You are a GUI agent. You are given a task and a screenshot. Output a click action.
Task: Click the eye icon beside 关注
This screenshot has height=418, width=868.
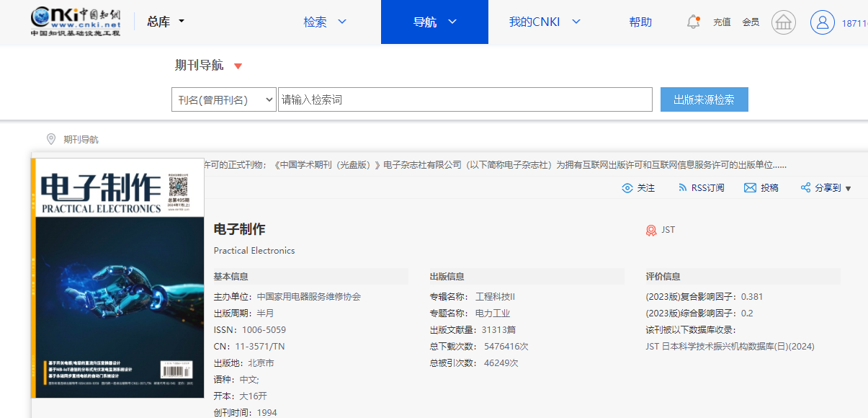click(x=627, y=188)
